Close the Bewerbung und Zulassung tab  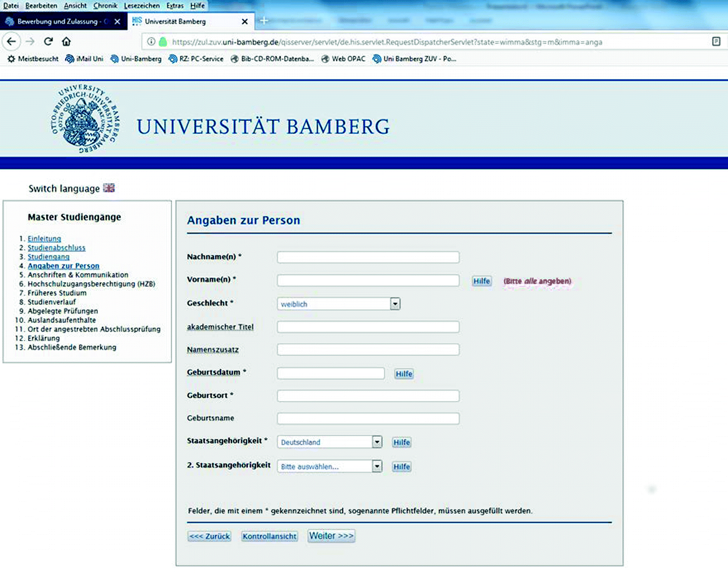coord(117,22)
